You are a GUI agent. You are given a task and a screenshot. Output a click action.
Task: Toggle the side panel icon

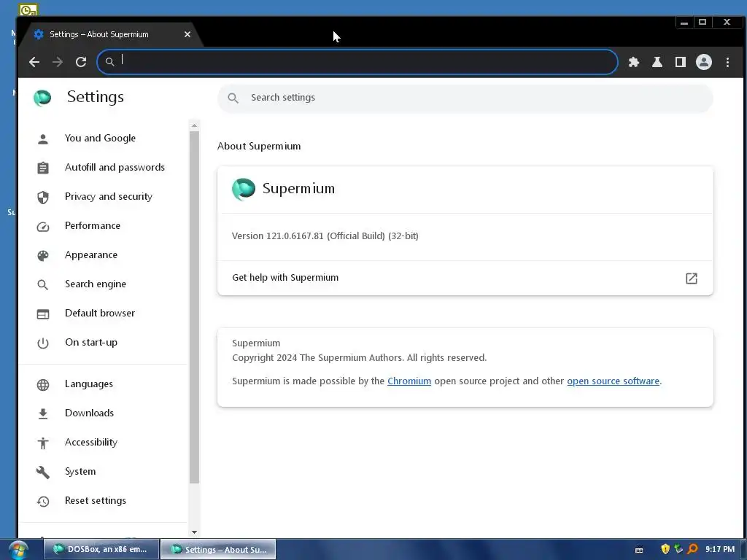681,62
